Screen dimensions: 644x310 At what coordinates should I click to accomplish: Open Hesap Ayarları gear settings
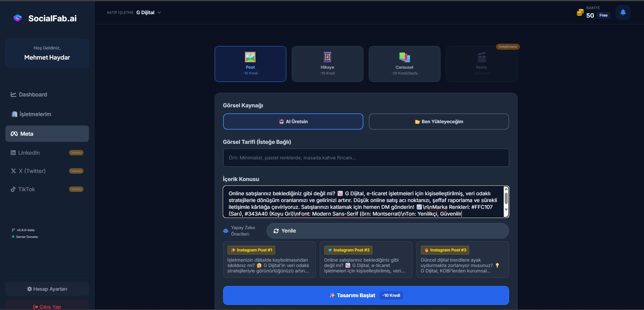coord(47,289)
